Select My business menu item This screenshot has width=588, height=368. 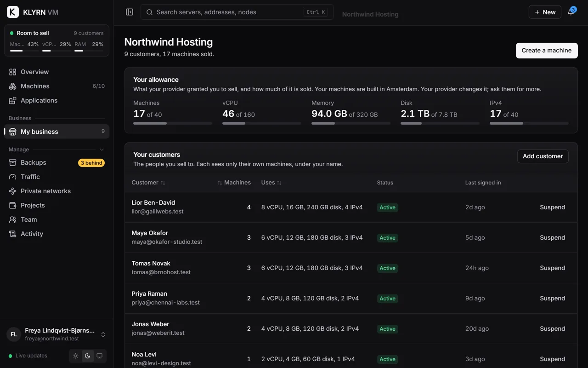(57, 132)
